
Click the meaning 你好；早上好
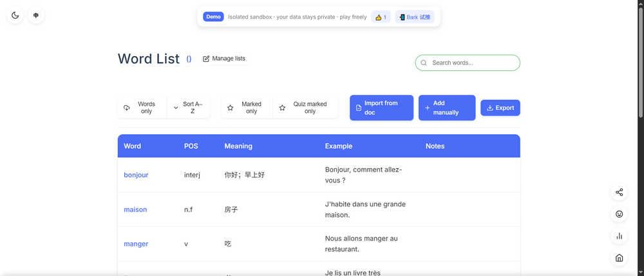[244, 175]
